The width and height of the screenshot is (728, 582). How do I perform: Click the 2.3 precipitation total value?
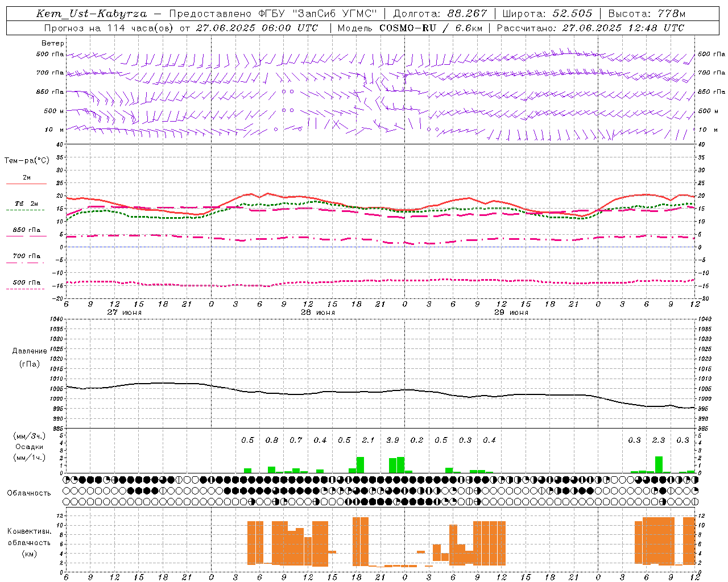click(659, 440)
